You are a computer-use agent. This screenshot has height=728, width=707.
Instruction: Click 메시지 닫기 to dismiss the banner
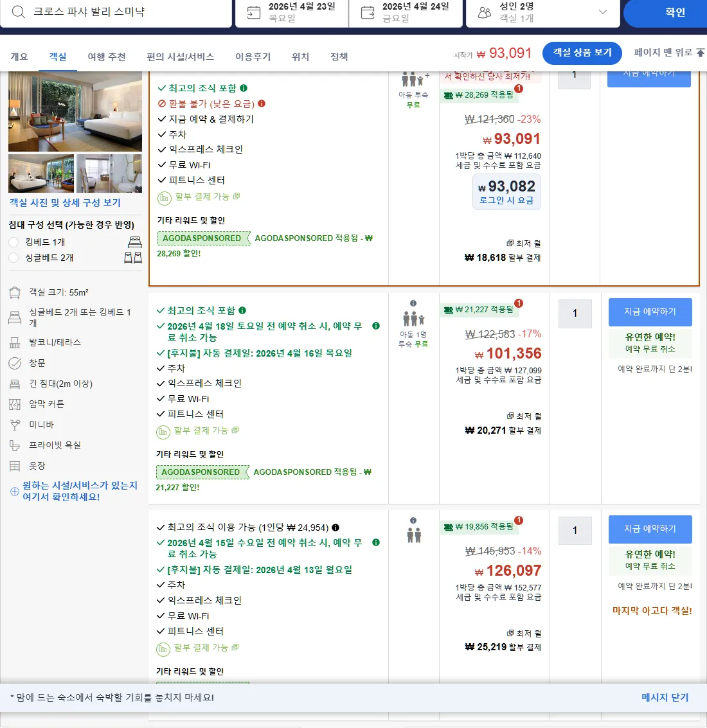(665, 697)
